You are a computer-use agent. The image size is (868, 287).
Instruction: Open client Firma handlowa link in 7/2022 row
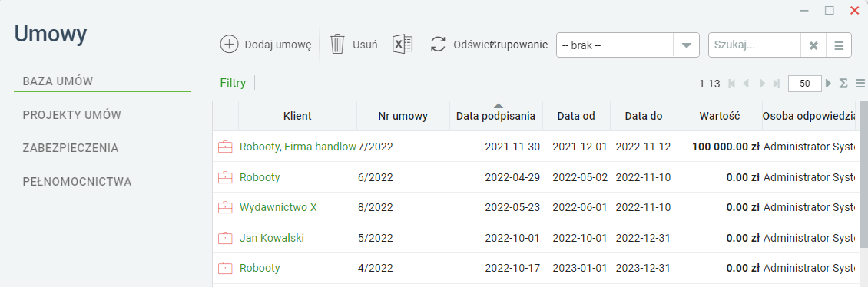point(320,147)
